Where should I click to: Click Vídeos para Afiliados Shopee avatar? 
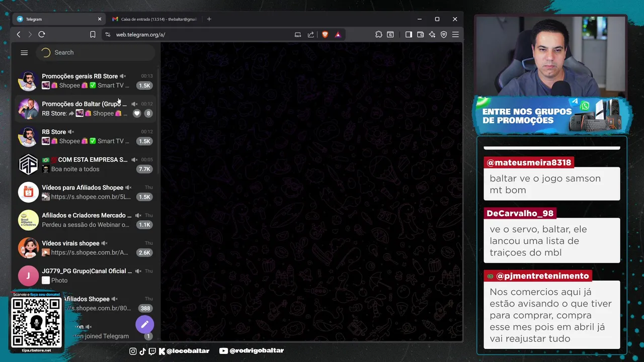pos(28,192)
